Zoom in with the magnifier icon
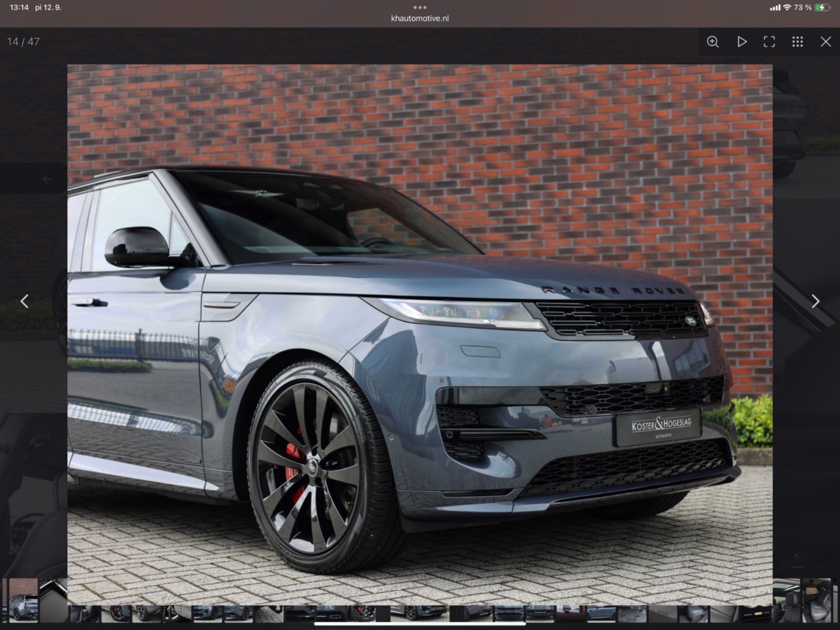 713,41
